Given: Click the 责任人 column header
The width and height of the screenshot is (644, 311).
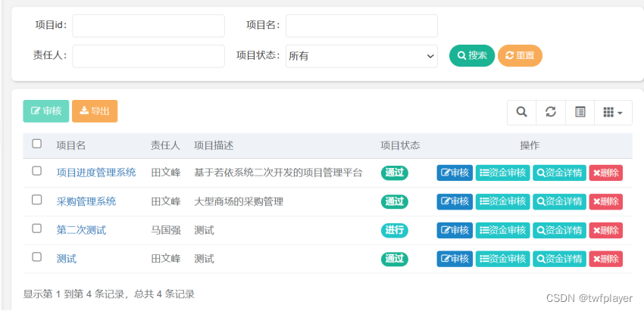Looking at the screenshot, I should (x=165, y=145).
